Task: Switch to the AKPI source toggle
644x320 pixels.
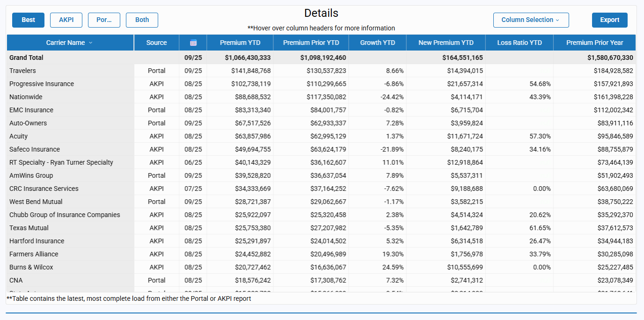Action: [66, 20]
